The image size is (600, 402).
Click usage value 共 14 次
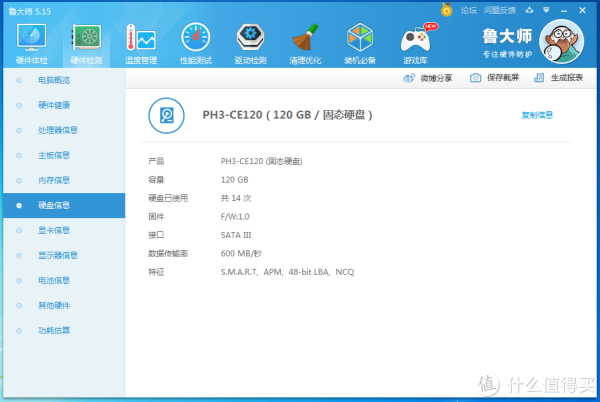coord(236,198)
